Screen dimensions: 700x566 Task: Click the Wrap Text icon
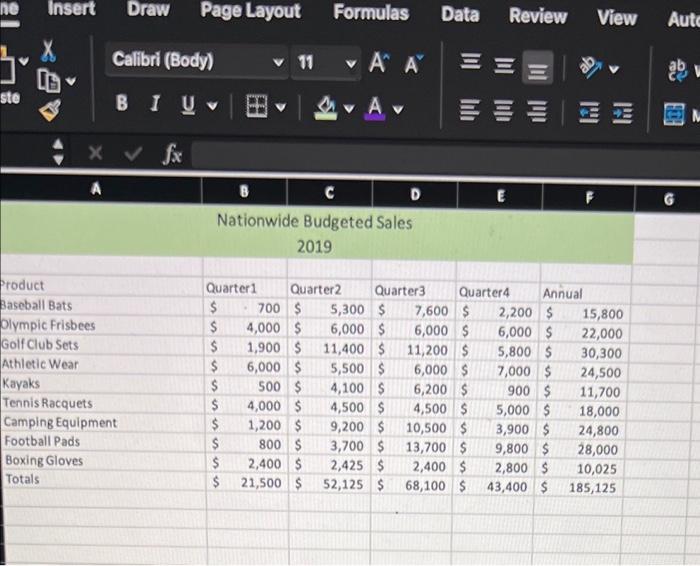click(677, 71)
